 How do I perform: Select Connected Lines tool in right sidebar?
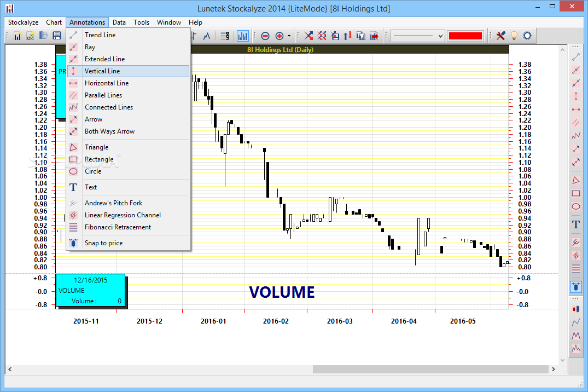(x=575, y=136)
